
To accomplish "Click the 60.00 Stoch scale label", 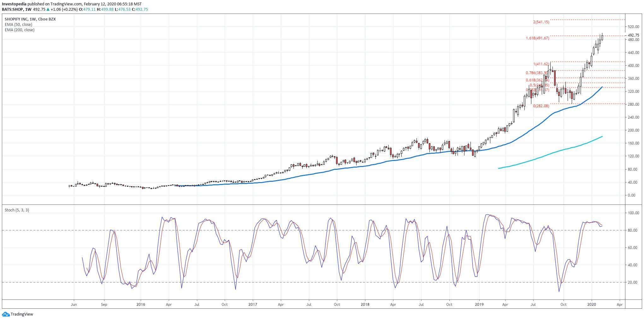I will click(633, 248).
